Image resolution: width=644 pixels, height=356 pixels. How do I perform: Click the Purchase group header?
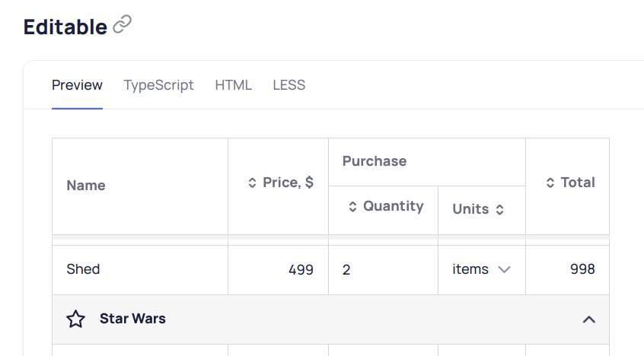pos(375,161)
